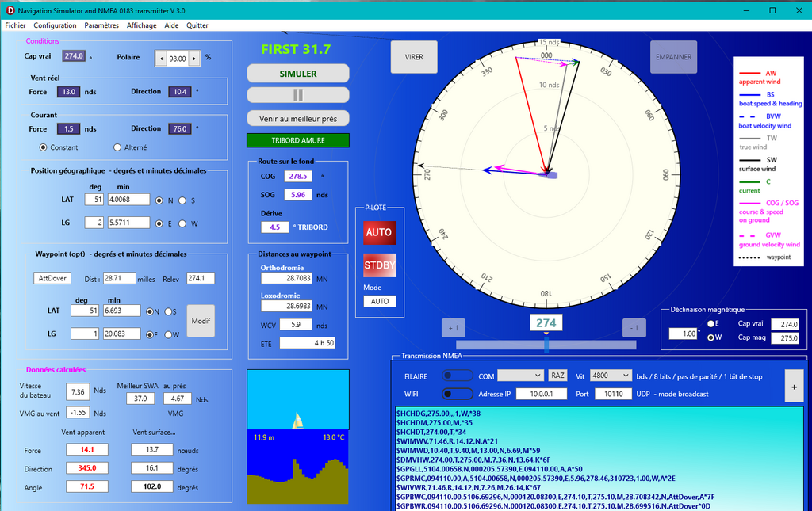Viewport: 812px width, 511px height.
Task: Select N for position latitude
Action: (x=159, y=200)
